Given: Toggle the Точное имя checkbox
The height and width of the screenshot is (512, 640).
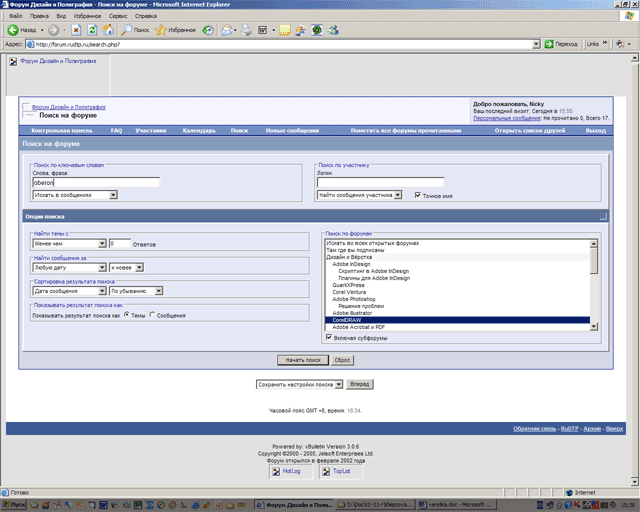Looking at the screenshot, I should (418, 195).
